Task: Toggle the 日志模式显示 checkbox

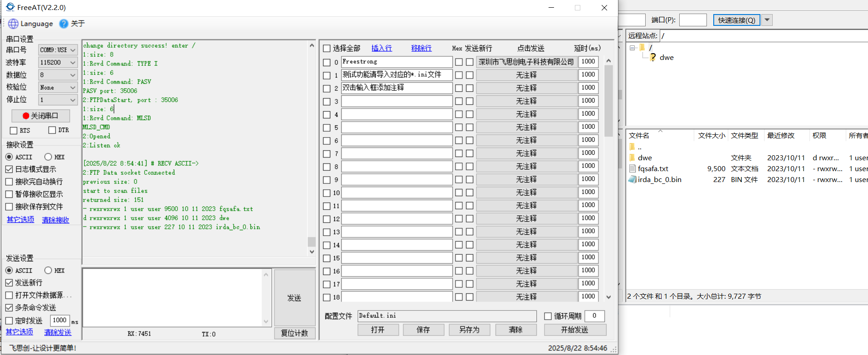Action: click(x=9, y=169)
